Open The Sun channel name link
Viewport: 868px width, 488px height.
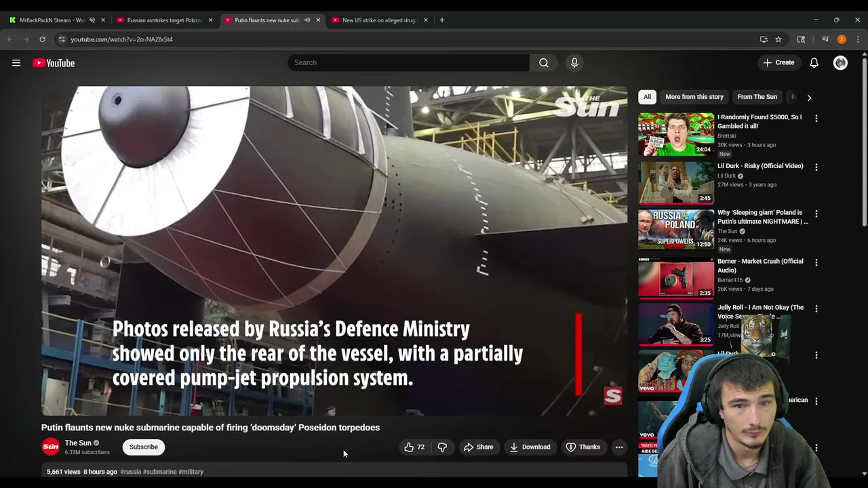click(x=78, y=443)
